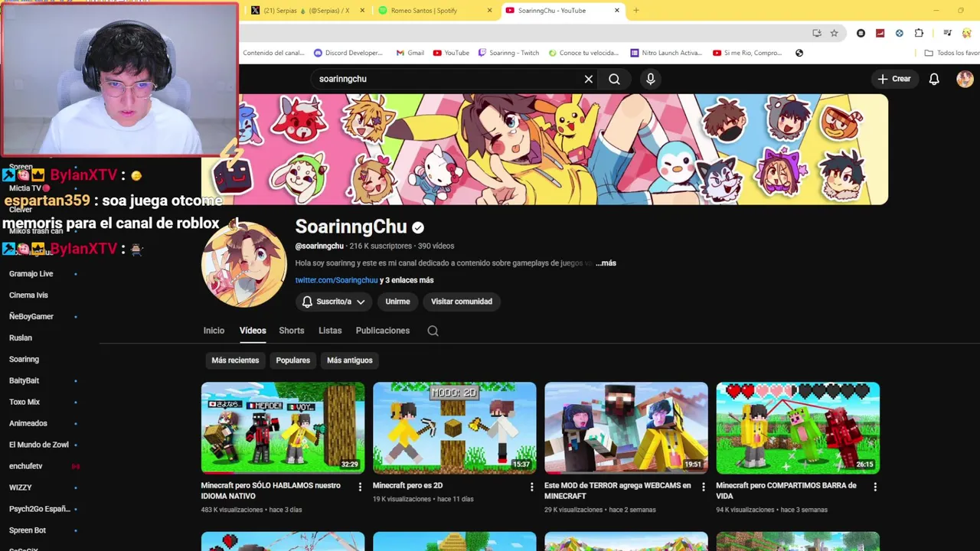Open a new browser tab with the plus

pyautogui.click(x=635, y=11)
